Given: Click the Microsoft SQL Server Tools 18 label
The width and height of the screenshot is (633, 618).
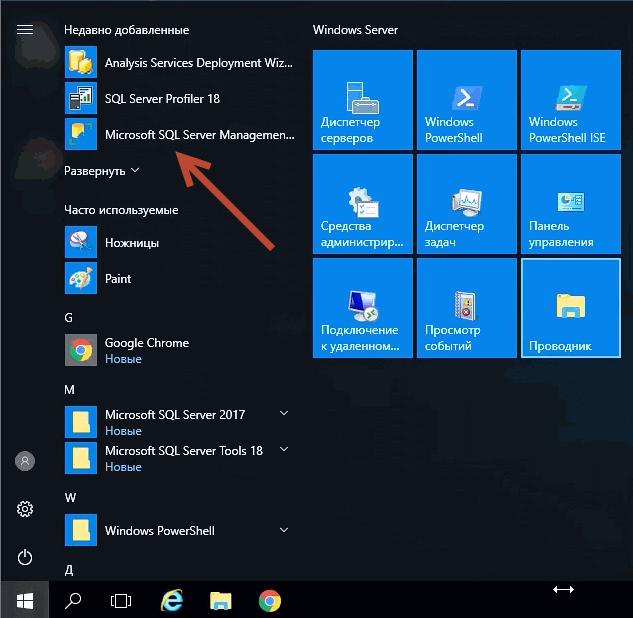Looking at the screenshot, I should coord(184,450).
